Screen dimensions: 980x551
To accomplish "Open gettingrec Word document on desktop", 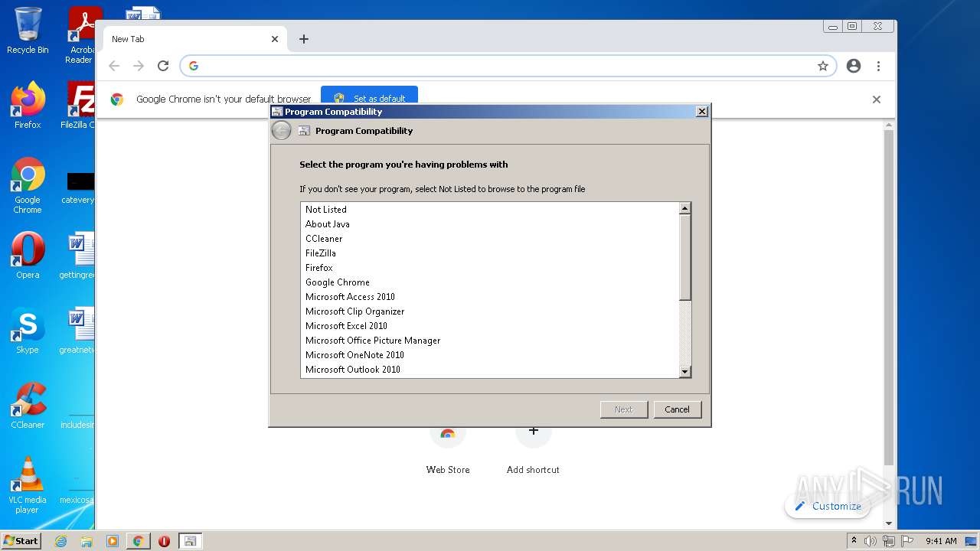I will [78, 256].
